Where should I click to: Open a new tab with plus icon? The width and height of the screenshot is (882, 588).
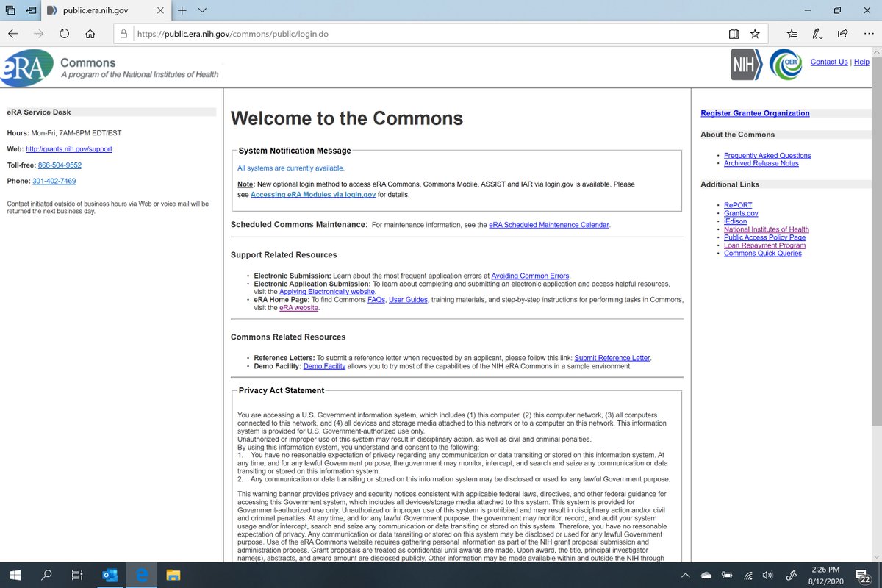pyautogui.click(x=182, y=10)
